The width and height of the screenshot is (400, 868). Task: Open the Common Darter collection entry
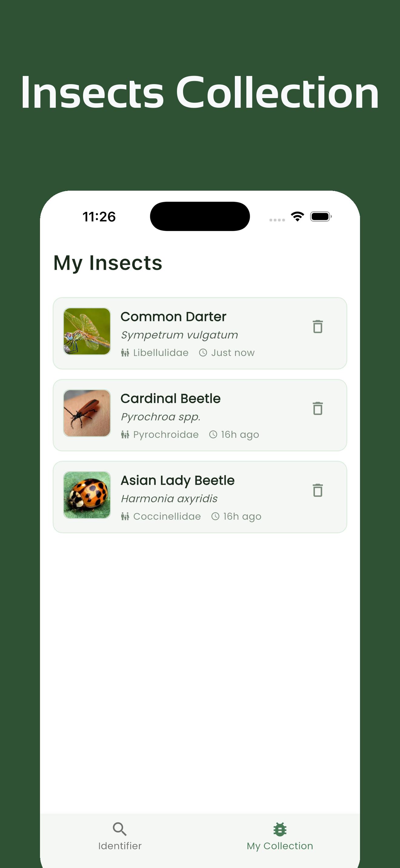pyautogui.click(x=200, y=334)
